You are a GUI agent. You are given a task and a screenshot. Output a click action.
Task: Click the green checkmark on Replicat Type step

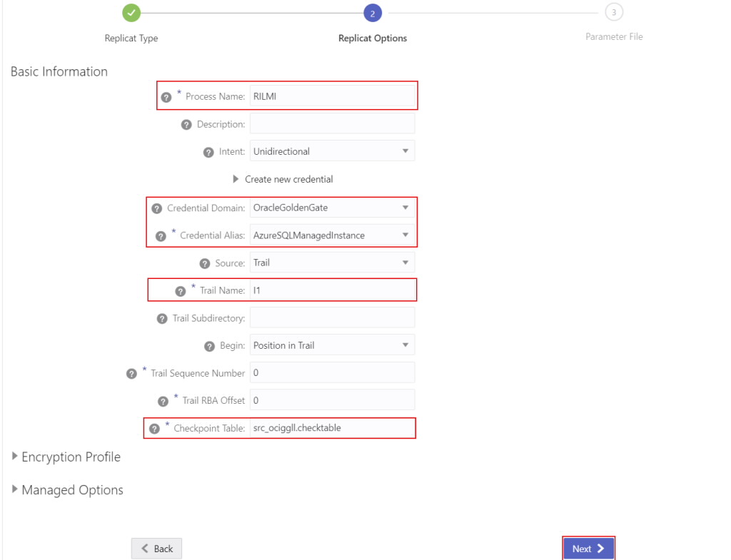pyautogui.click(x=131, y=12)
